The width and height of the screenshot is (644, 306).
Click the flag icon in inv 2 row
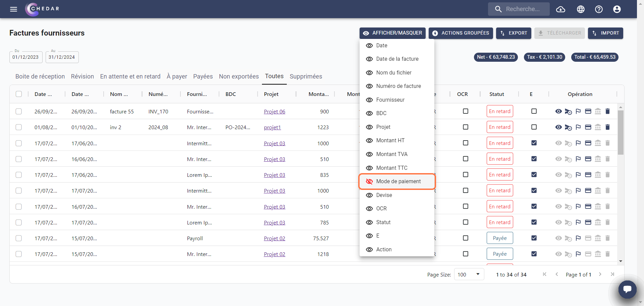tap(578, 127)
